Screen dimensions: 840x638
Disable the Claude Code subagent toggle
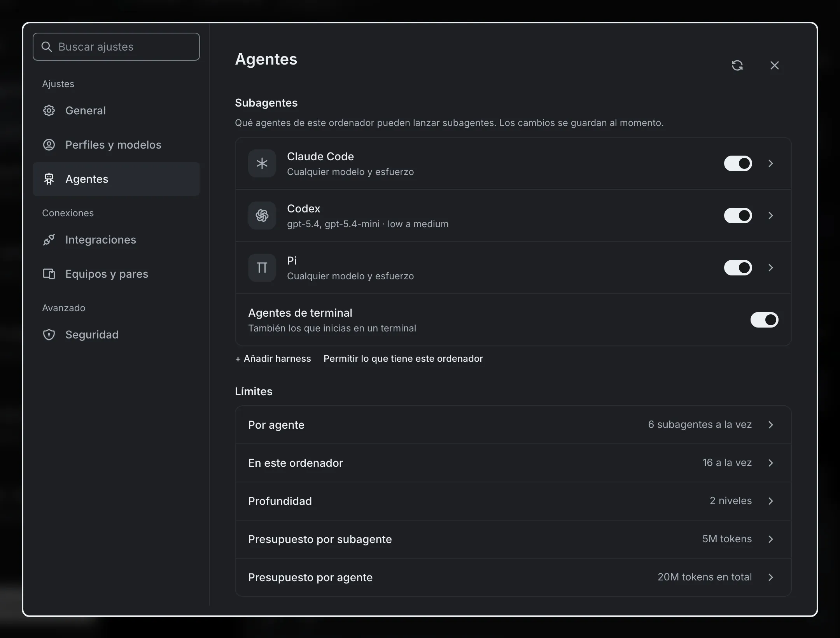click(x=738, y=163)
